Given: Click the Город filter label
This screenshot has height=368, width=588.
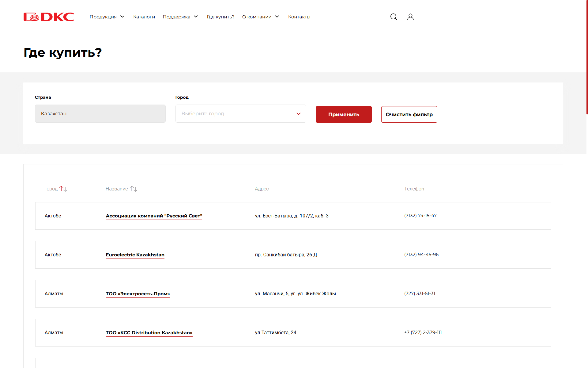Looking at the screenshot, I should coord(182,97).
